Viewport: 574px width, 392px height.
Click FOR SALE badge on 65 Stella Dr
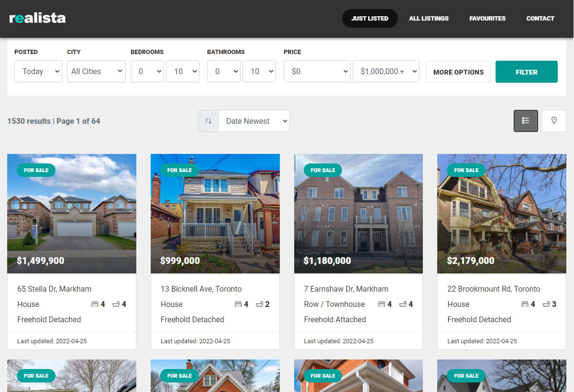tap(36, 170)
